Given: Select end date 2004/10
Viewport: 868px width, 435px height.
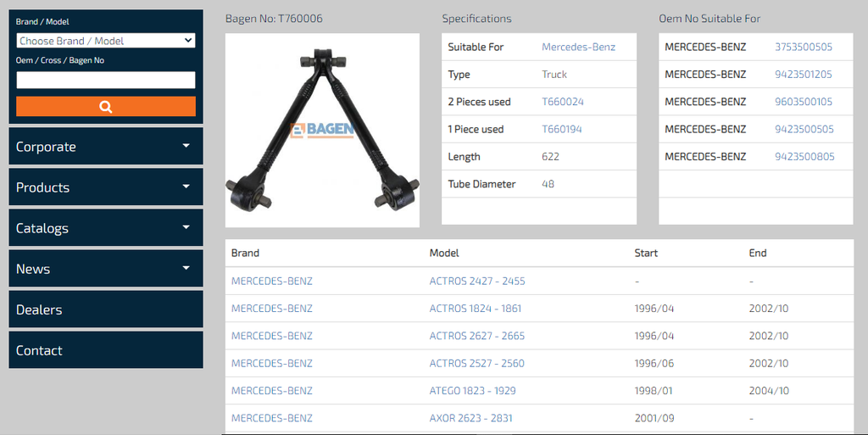Looking at the screenshot, I should pos(769,391).
